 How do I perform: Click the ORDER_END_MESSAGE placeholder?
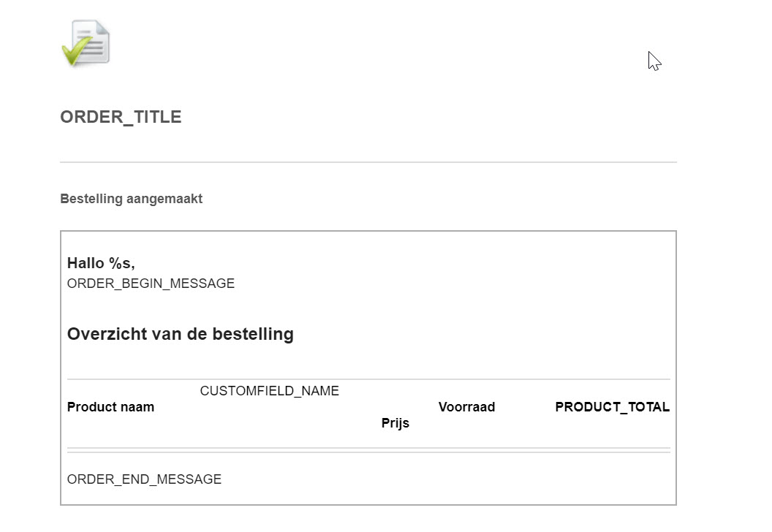(x=144, y=479)
